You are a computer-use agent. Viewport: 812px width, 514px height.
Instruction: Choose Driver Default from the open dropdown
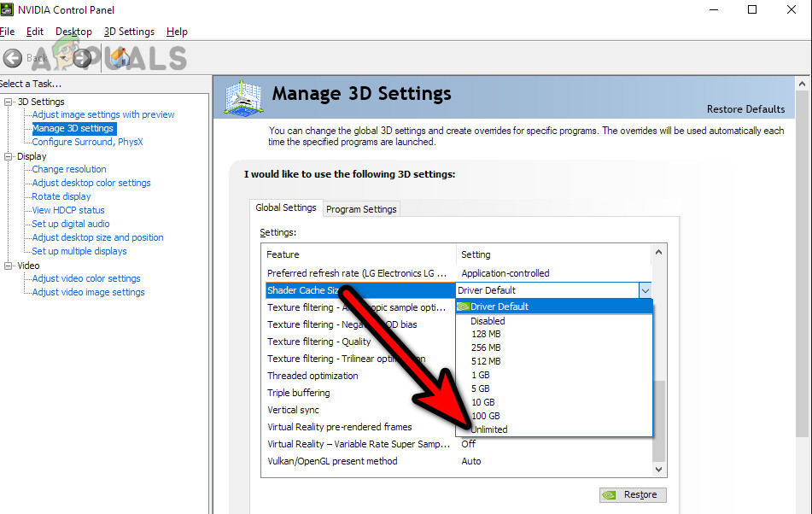(x=504, y=307)
